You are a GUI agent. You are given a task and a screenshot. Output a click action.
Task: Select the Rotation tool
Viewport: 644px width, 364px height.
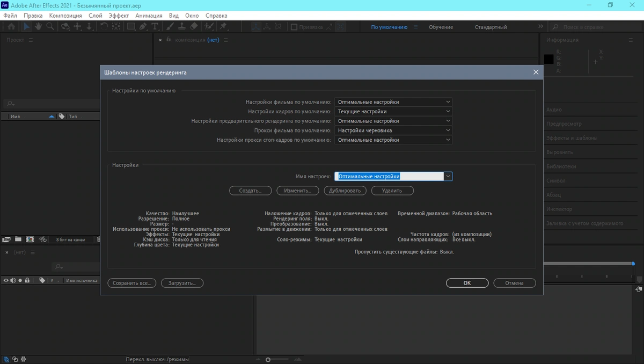pos(104,26)
